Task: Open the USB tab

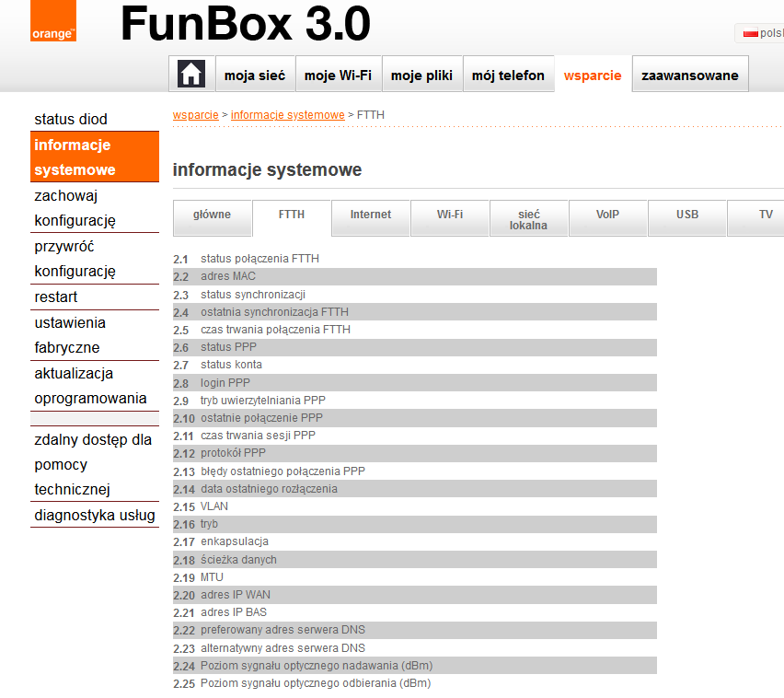Action: coord(687,215)
